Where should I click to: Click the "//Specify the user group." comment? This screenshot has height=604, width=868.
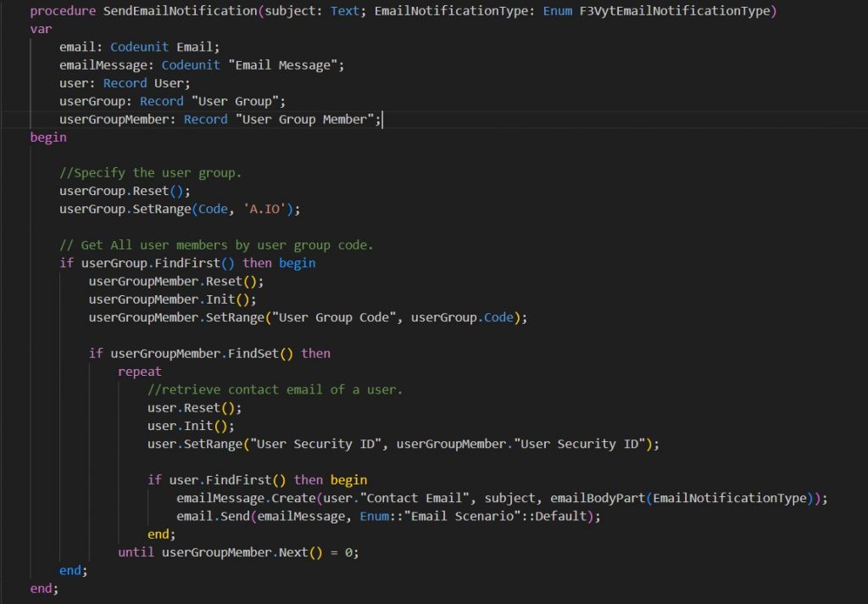[150, 173]
